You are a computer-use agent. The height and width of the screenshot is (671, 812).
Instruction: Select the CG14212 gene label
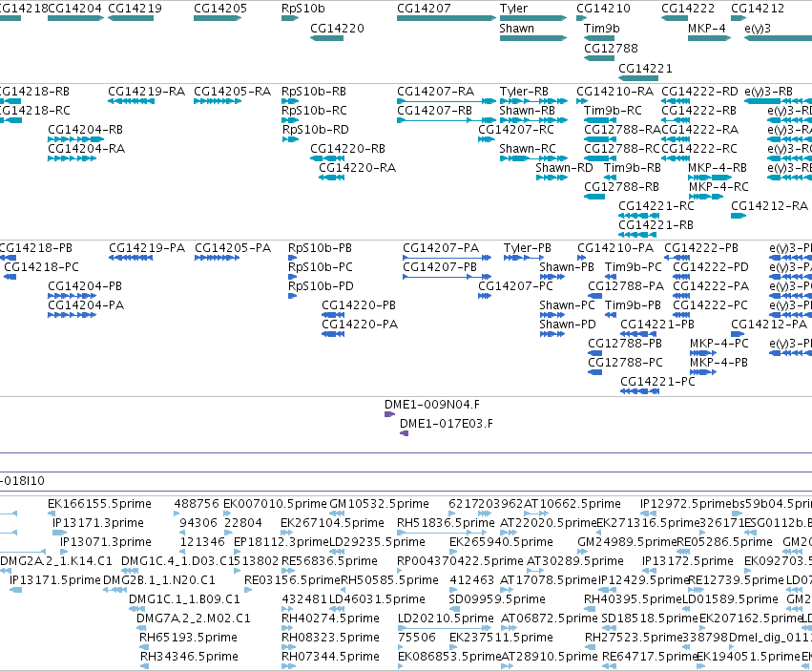[x=757, y=9]
